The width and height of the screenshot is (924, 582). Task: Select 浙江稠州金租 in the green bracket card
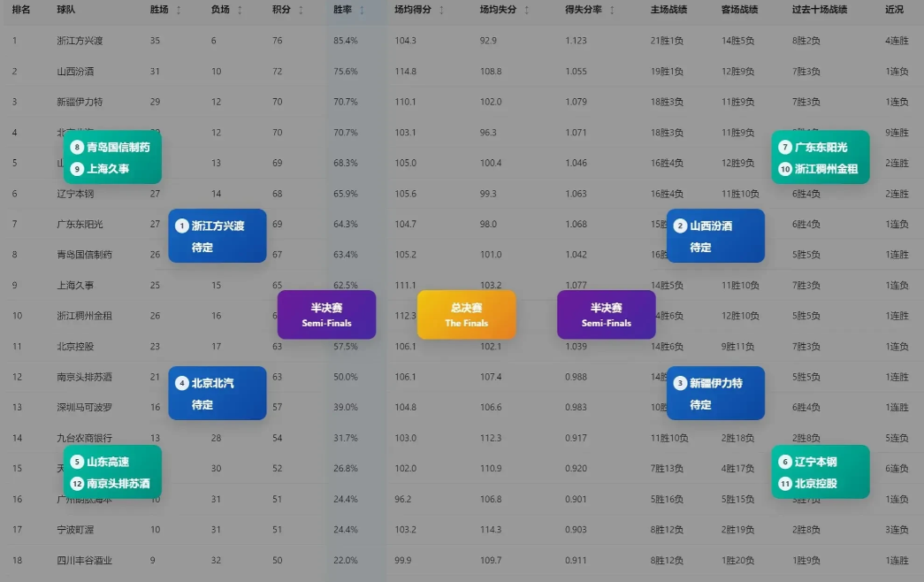click(826, 169)
